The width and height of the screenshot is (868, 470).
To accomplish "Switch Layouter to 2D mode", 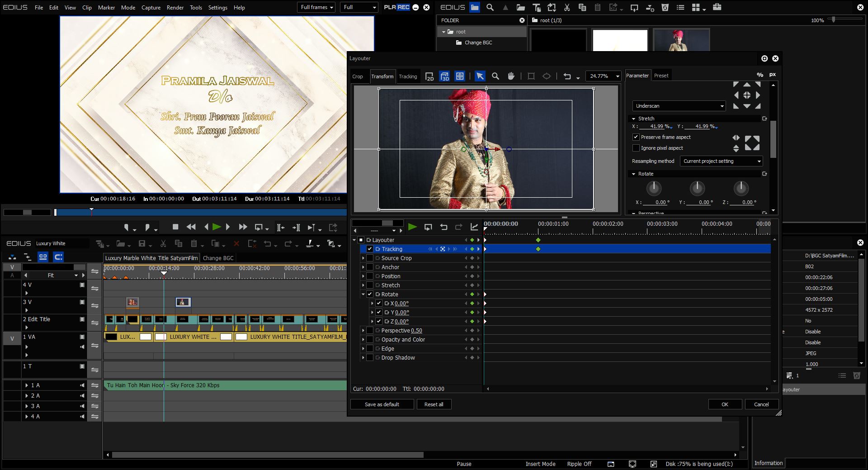I will click(x=429, y=76).
